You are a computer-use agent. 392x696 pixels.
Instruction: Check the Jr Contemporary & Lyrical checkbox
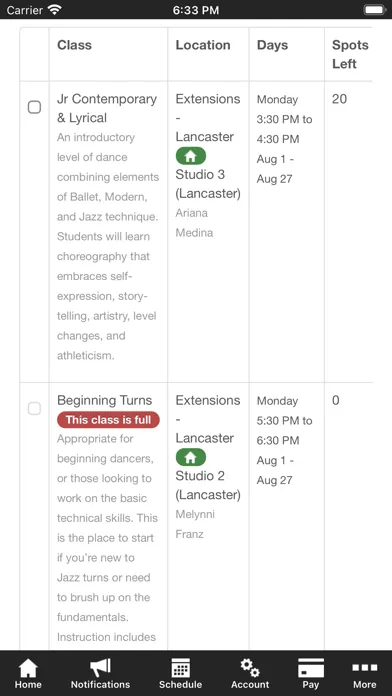[34, 107]
